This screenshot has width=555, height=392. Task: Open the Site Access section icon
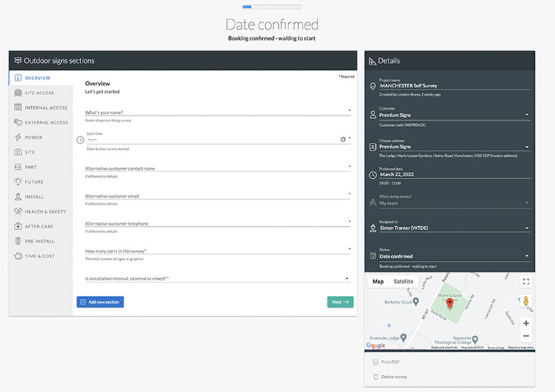coord(18,93)
